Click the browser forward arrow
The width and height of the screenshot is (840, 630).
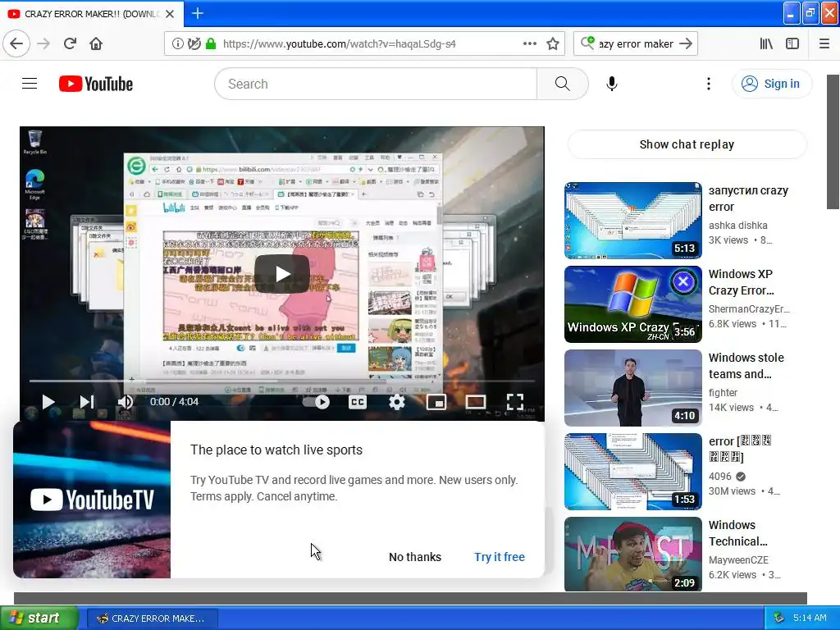pos(43,43)
